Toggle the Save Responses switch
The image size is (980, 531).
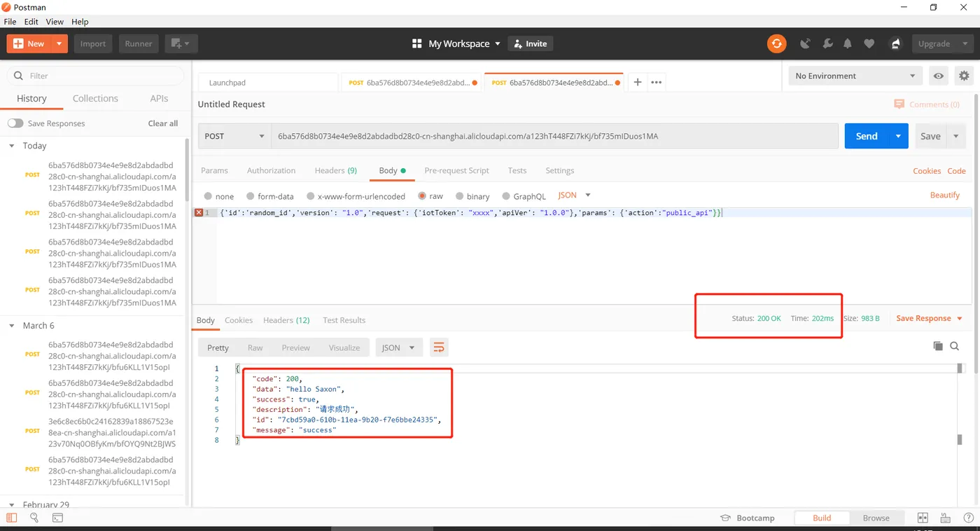point(15,123)
